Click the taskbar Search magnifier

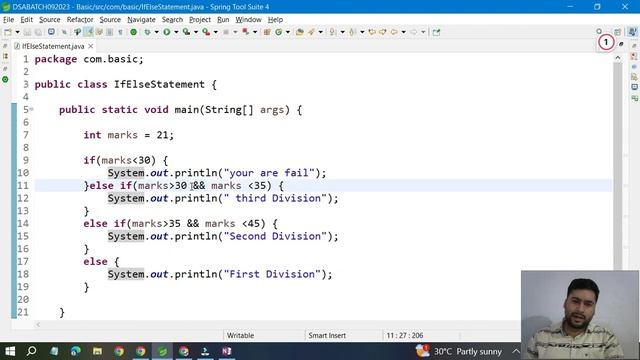point(31,351)
